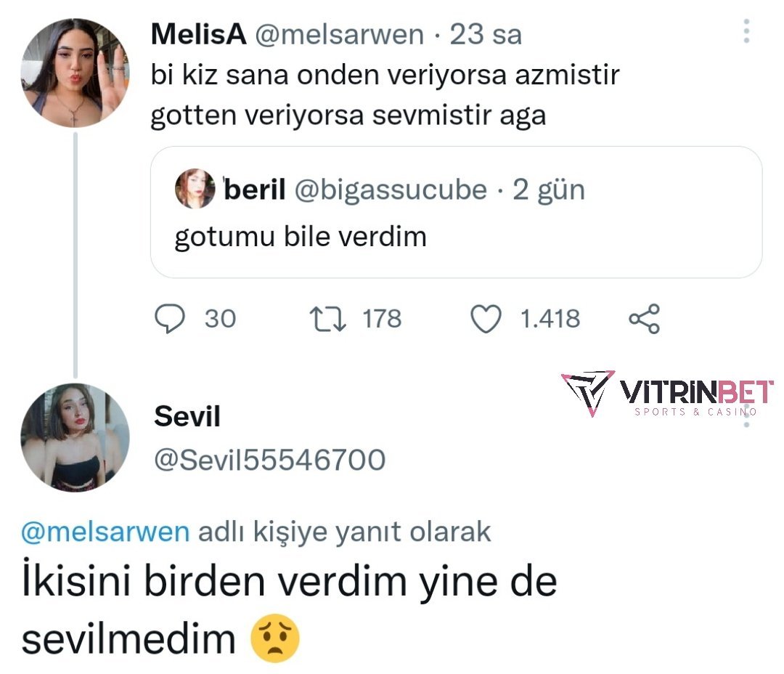Open the three-dot menu on MelisA's tweet

click(x=747, y=32)
